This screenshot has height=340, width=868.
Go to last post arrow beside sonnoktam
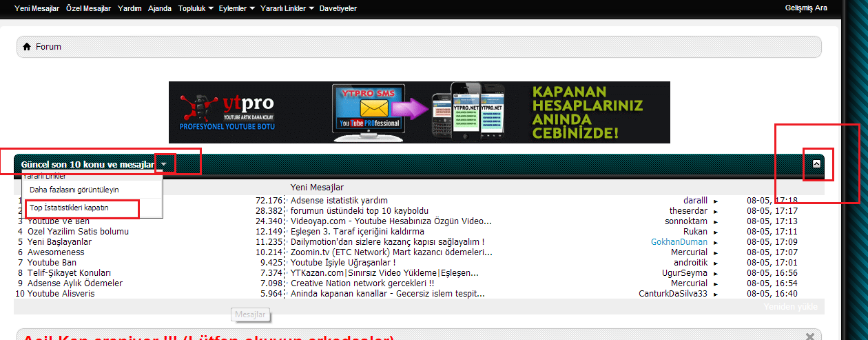[x=715, y=222]
